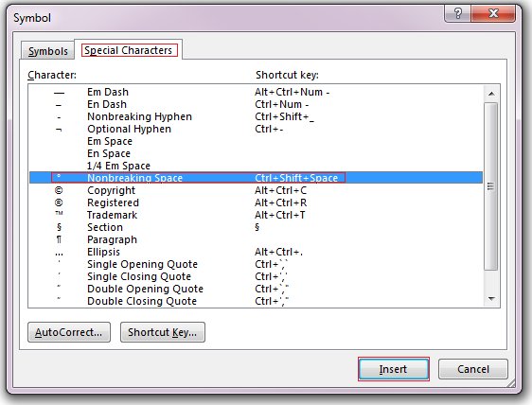The width and height of the screenshot is (532, 405).
Task: Click the ellipsis … symbol glyph
Action: [59, 254]
